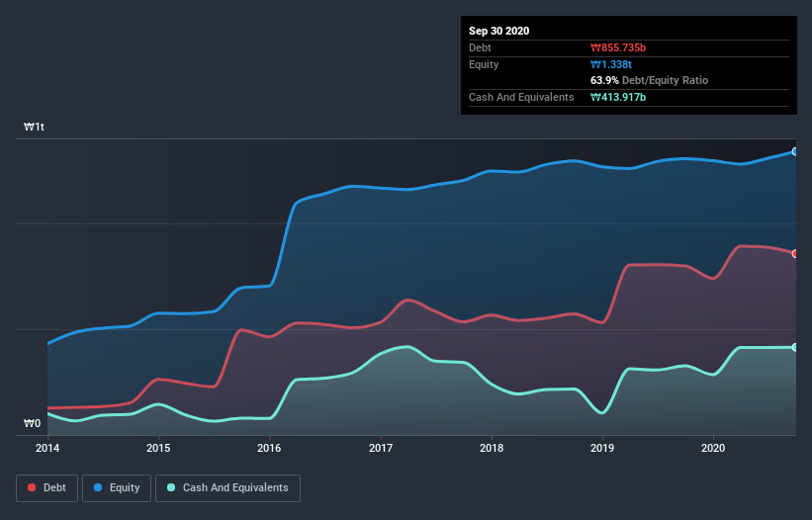Toggle the Equity legend button
The height and width of the screenshot is (520, 812).
tap(117, 488)
